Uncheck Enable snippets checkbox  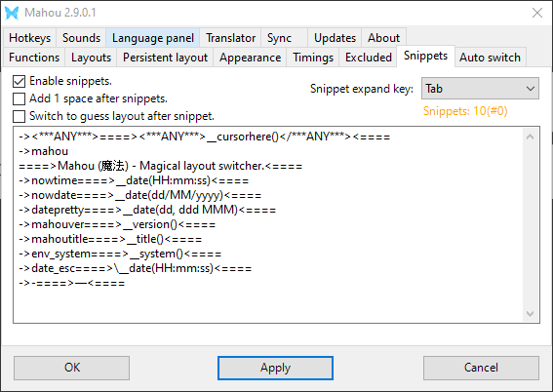(x=20, y=81)
